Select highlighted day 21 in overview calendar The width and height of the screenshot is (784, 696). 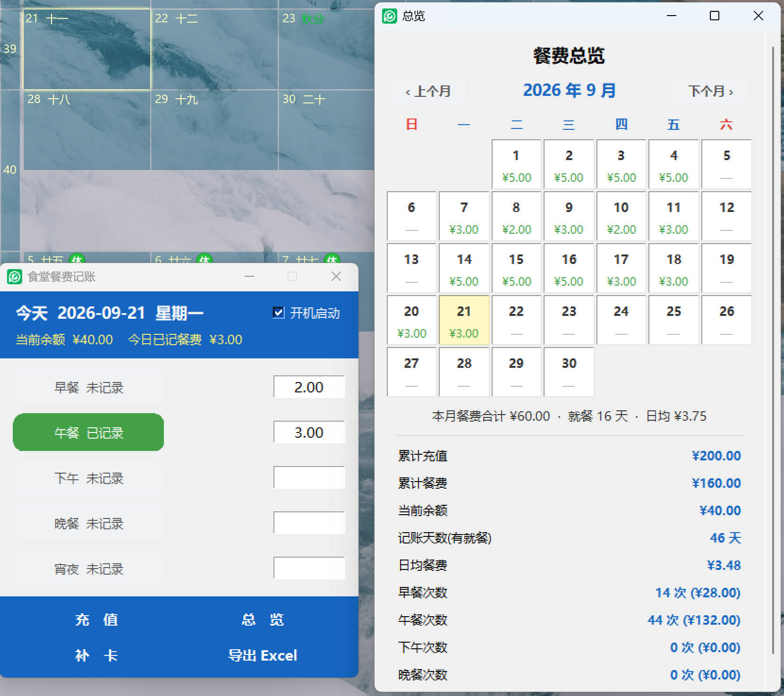[x=464, y=320]
